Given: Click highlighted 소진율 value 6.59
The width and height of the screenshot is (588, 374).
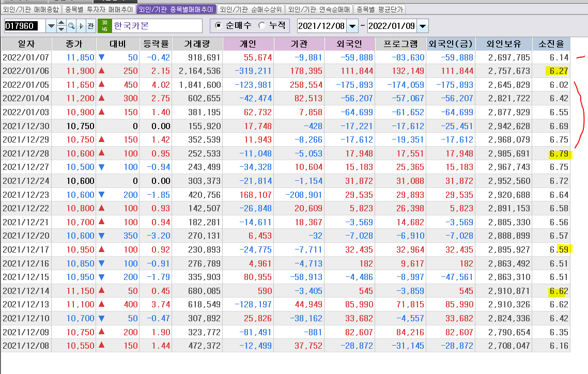Looking at the screenshot, I should tap(559, 250).
